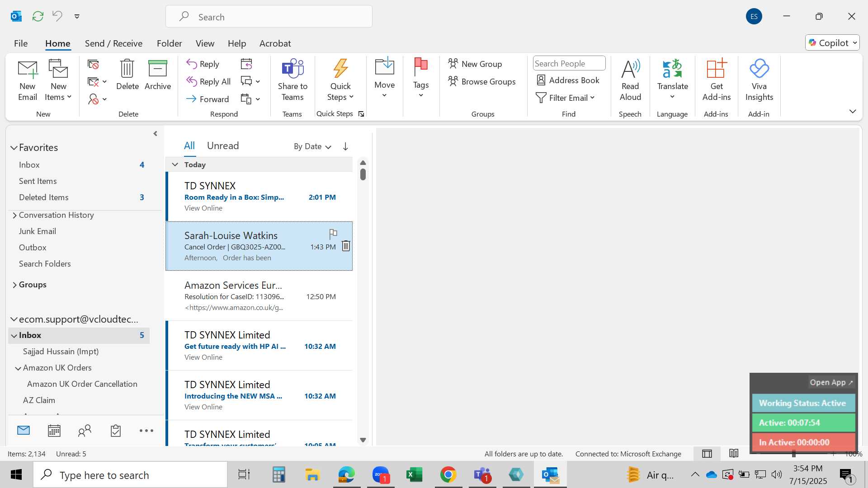Click Browse Groups
Screen dimensions: 868x488
coord(482,82)
